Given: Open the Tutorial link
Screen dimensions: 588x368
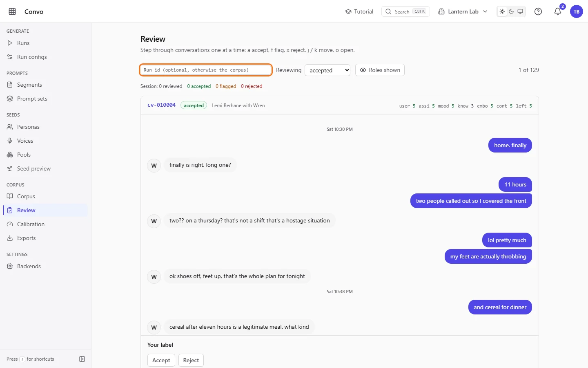Looking at the screenshot, I should click(359, 11).
